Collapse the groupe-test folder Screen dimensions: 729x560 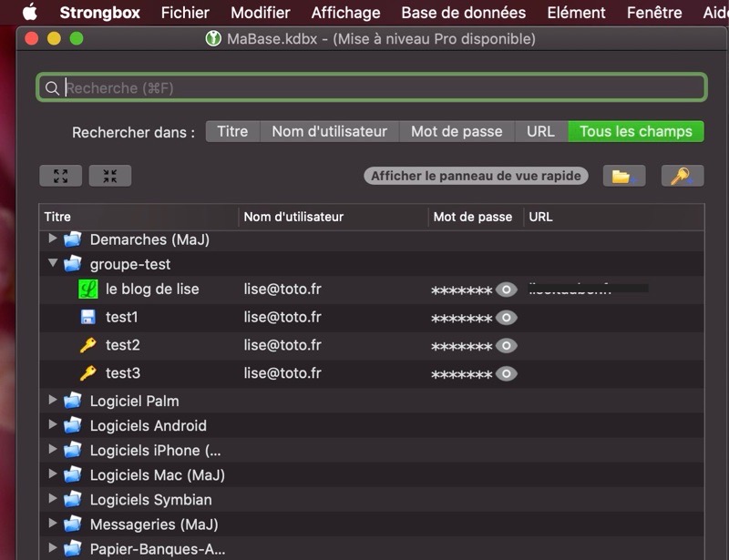tap(53, 264)
